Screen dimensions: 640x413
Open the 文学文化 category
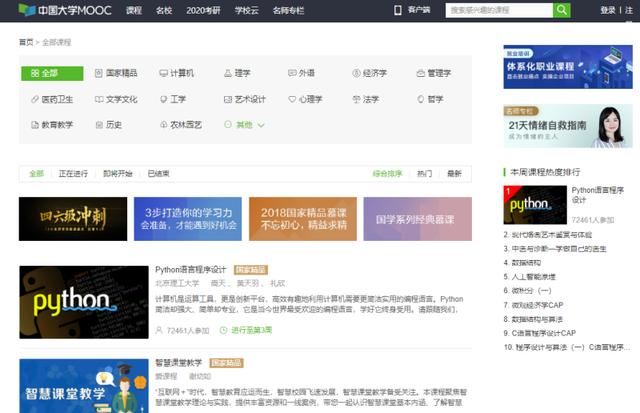[x=116, y=100]
